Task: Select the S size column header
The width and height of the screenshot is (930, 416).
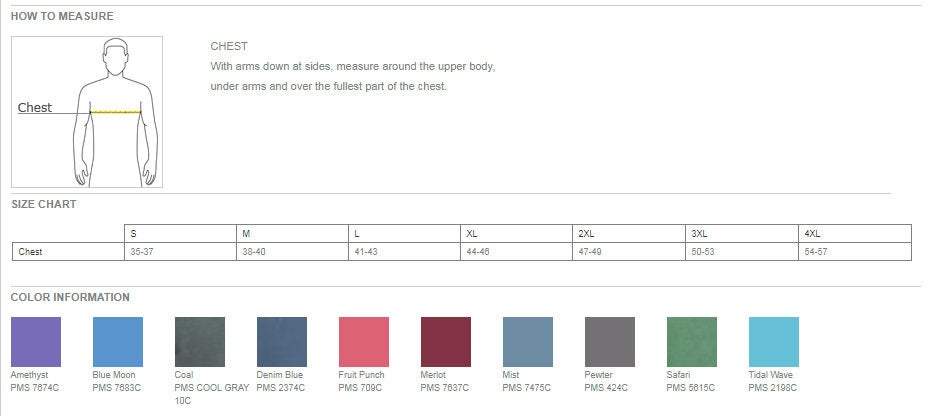Action: coord(180,234)
